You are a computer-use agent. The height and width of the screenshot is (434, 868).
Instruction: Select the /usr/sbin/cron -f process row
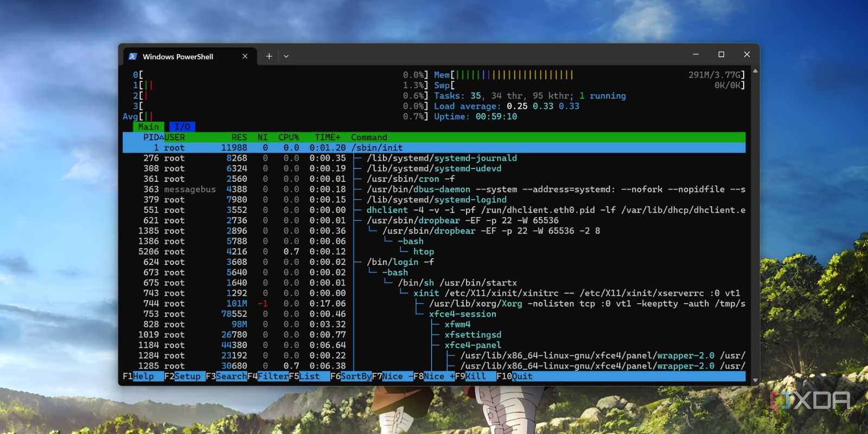coord(434,179)
